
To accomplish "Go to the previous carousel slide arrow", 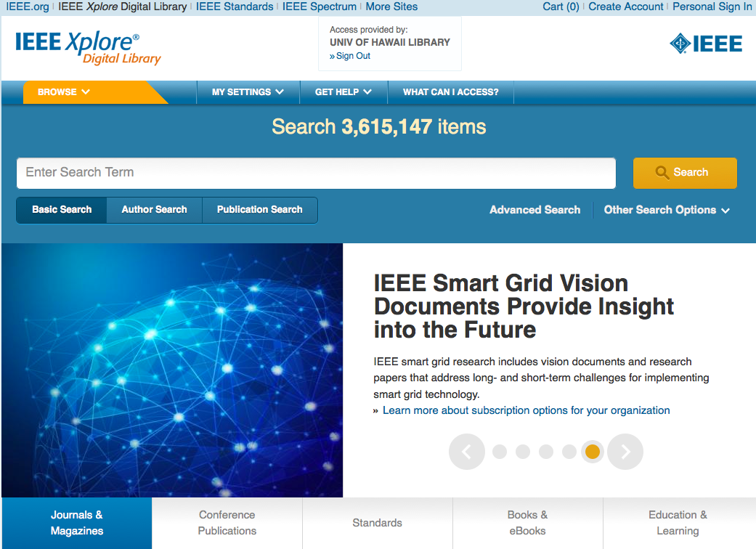I will pyautogui.click(x=467, y=452).
